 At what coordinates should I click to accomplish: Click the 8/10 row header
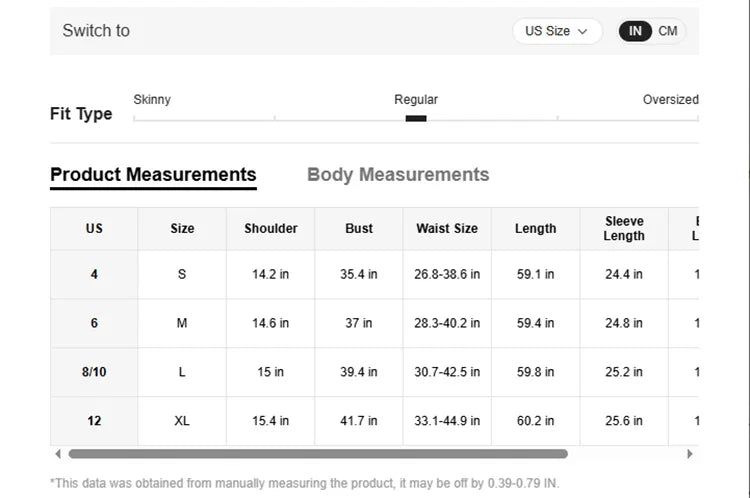tap(94, 372)
